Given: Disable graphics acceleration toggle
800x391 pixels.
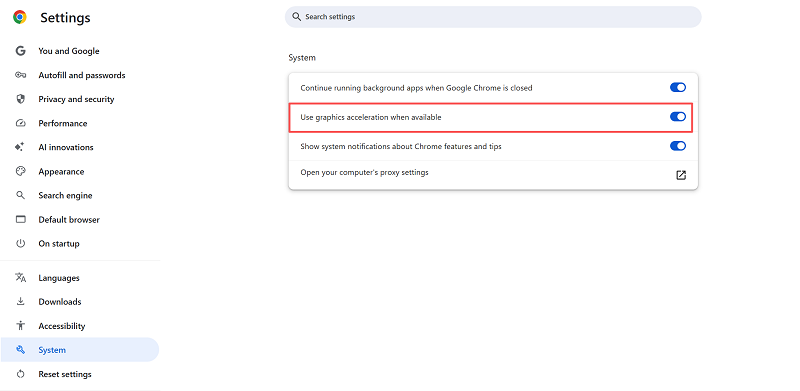Looking at the screenshot, I should (x=678, y=117).
